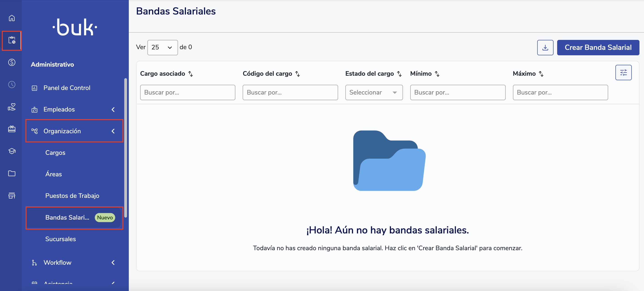Image resolution: width=644 pixels, height=291 pixels.
Task: Click the download export icon button
Action: [x=545, y=47]
